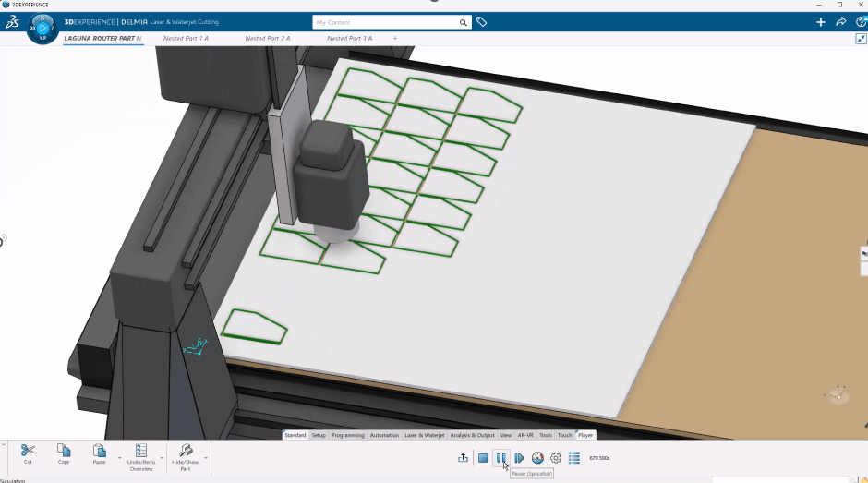This screenshot has height=483, width=868.
Task: Open the Share arrow icon
Action: click(x=841, y=22)
